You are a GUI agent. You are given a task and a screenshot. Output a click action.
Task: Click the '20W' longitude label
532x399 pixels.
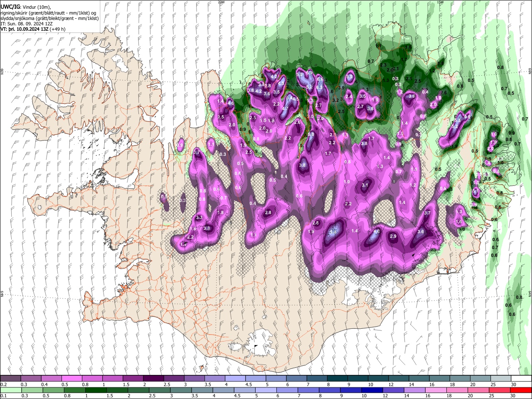(221, 2)
